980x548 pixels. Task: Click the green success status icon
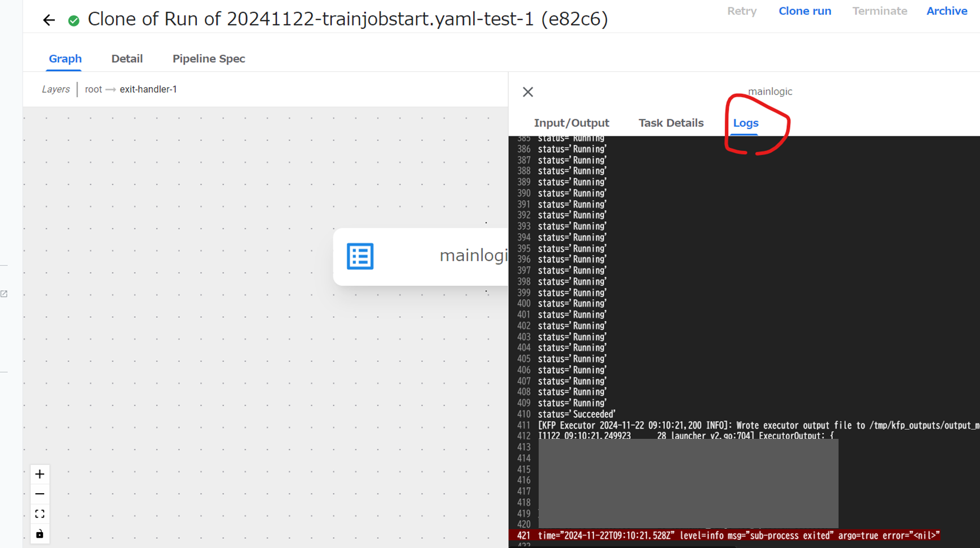[74, 19]
